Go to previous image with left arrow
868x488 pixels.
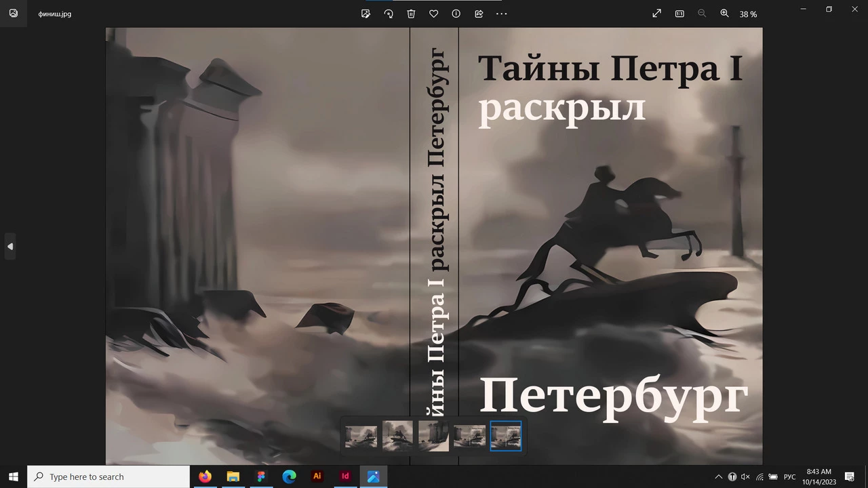(x=10, y=246)
